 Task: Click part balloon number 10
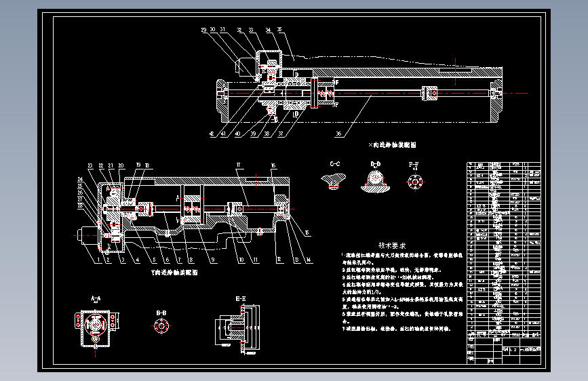(x=241, y=260)
